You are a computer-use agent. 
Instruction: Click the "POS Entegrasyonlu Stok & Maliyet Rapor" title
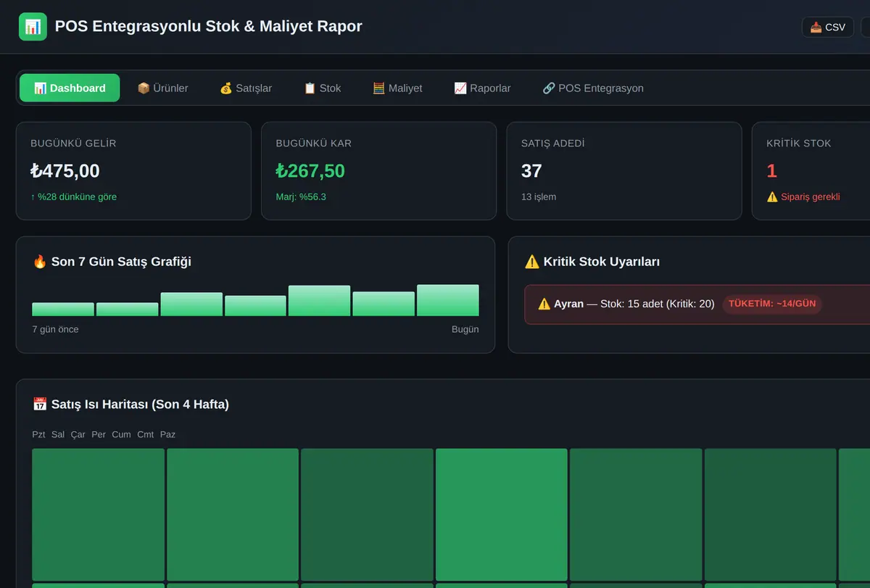tap(208, 27)
